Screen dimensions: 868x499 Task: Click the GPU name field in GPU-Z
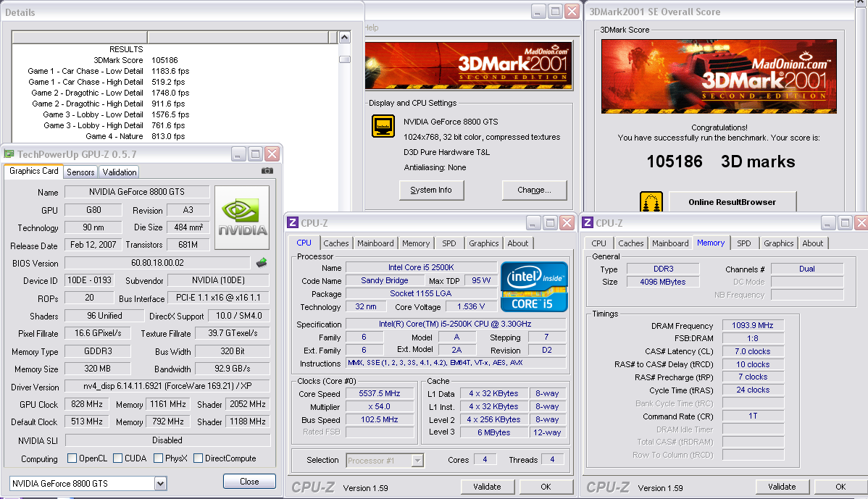(137, 192)
